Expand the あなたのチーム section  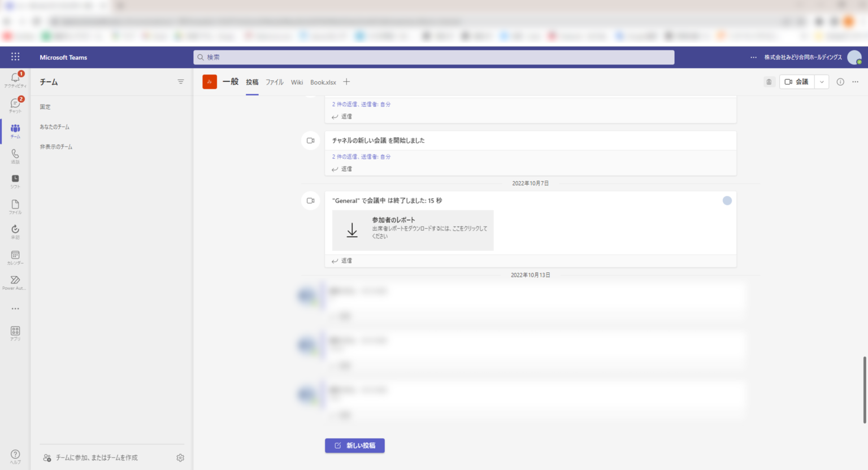(x=54, y=127)
